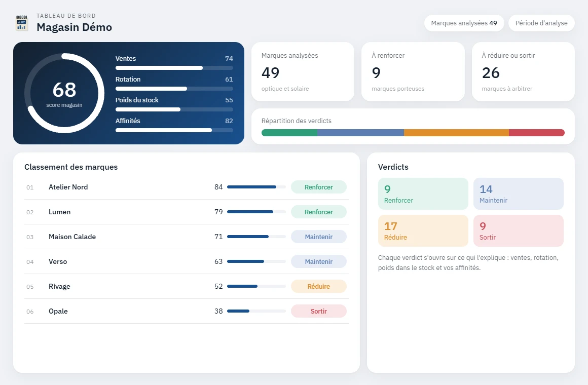Select the Lumen brand row
Screen dimensions: 588x385
187,212
